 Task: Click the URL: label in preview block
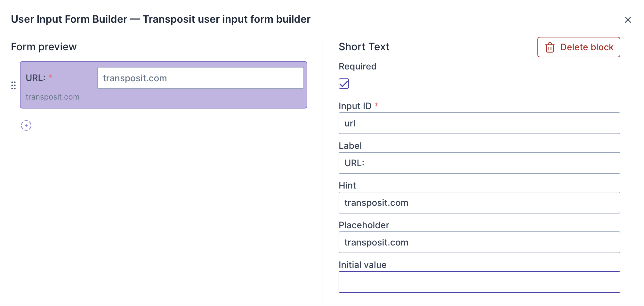36,78
